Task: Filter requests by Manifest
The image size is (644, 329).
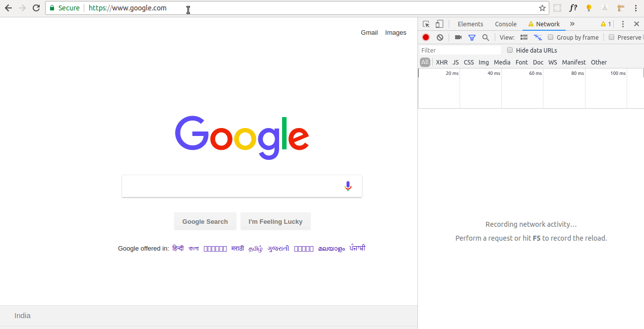Action: point(574,62)
